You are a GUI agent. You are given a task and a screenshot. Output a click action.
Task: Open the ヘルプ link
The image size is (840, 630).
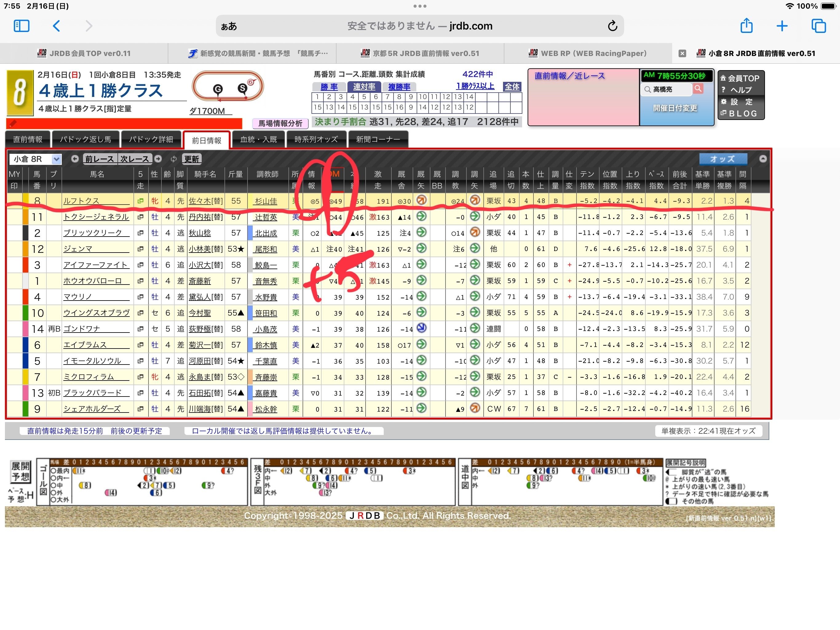pos(736,90)
